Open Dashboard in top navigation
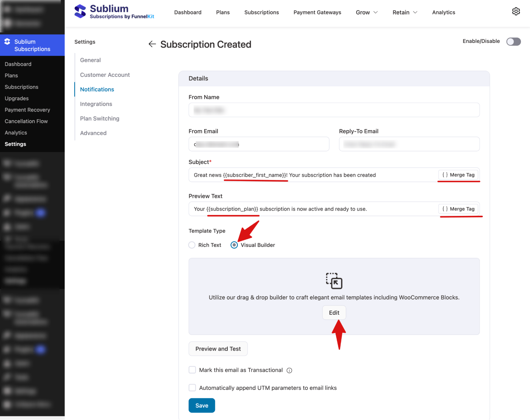 click(x=188, y=12)
